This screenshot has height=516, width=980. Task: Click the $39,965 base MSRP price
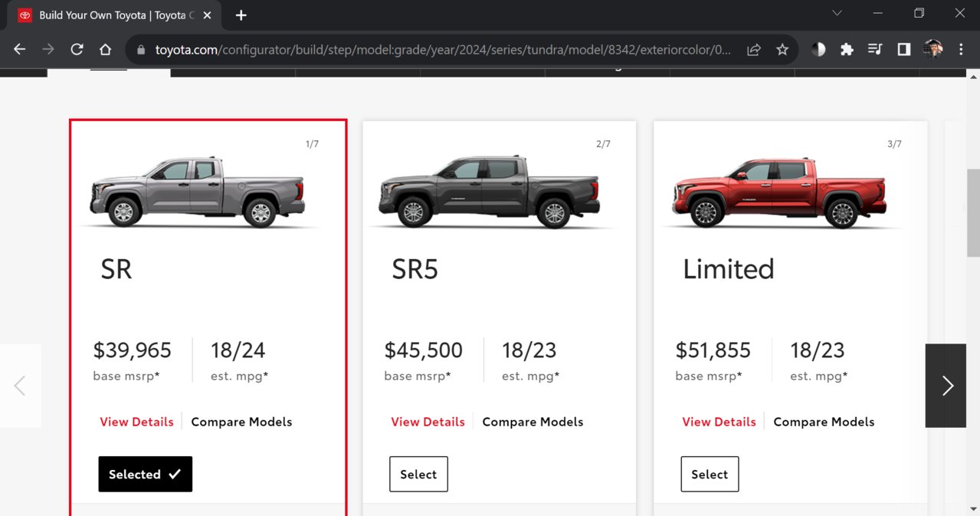[x=133, y=350]
